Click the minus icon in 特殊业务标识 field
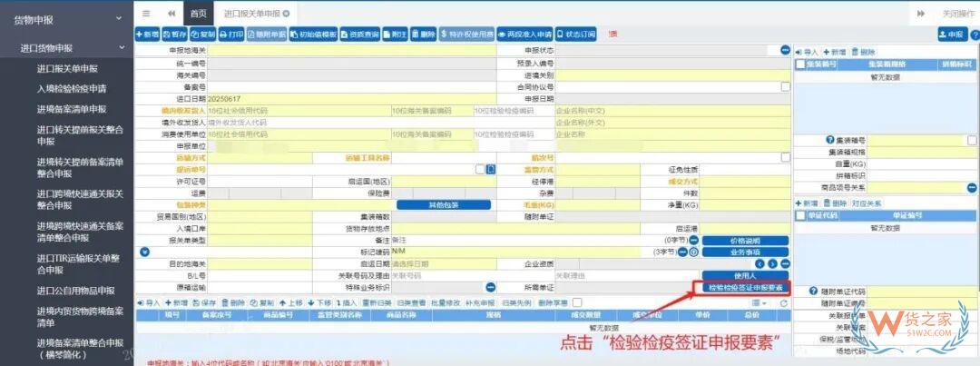 [x=491, y=287]
